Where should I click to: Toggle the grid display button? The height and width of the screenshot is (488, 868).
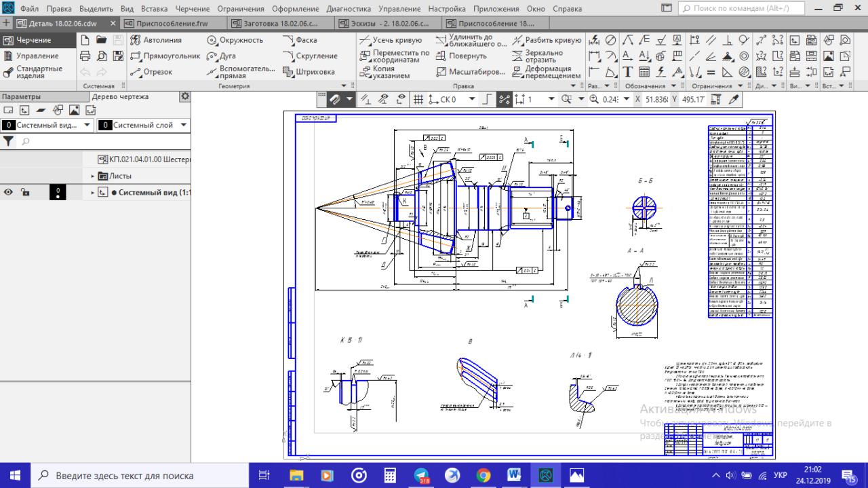(x=418, y=99)
